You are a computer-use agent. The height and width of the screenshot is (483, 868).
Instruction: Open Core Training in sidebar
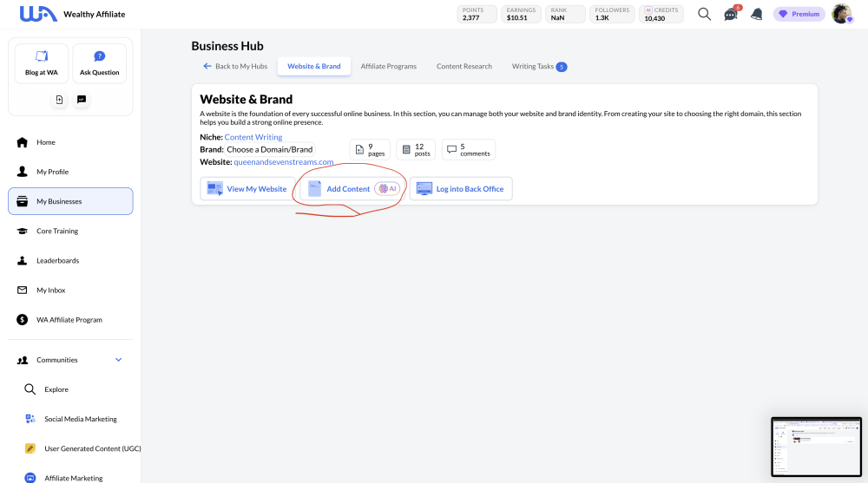pyautogui.click(x=70, y=231)
